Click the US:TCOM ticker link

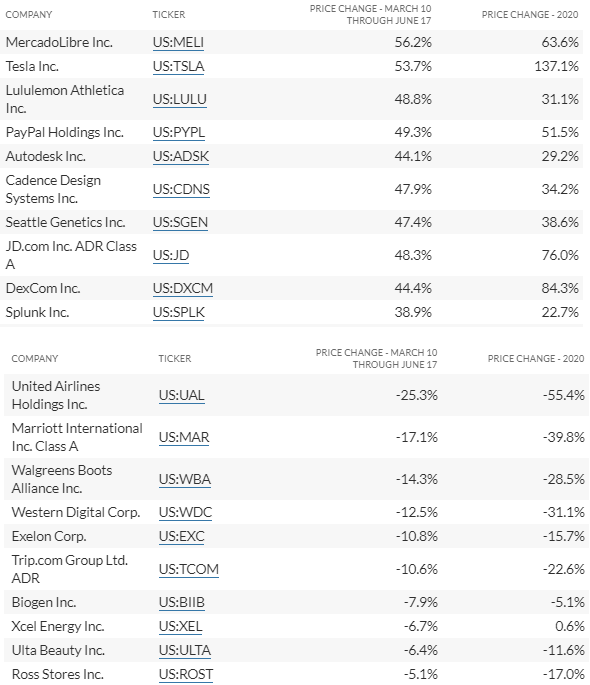click(189, 570)
